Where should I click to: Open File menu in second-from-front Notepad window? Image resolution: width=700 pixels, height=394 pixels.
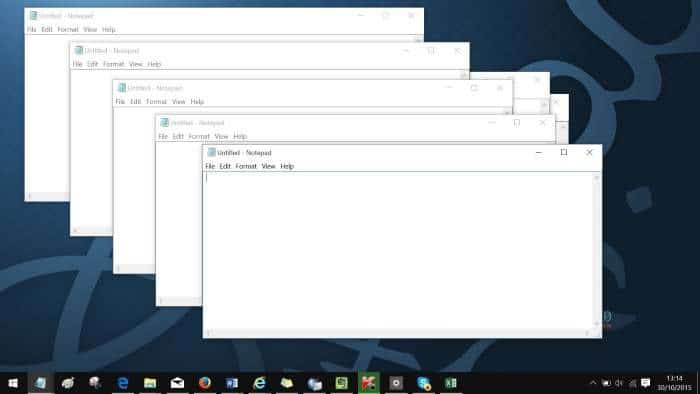tap(163, 136)
